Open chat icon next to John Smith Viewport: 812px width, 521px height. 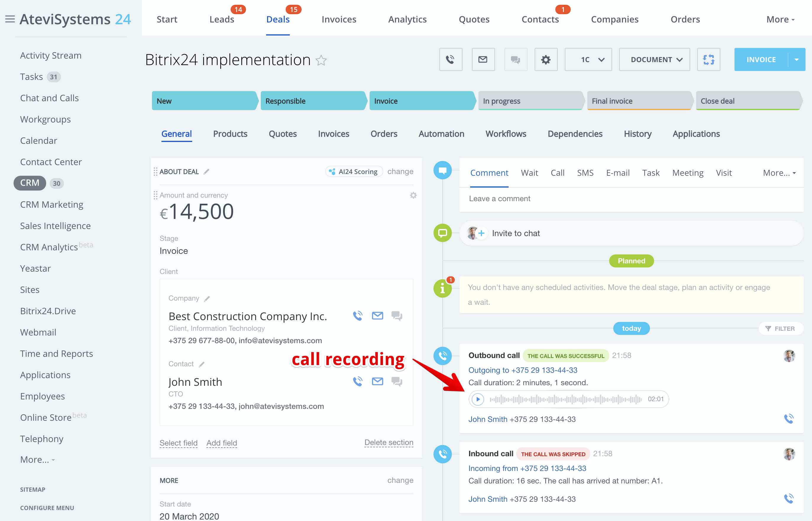pos(397,381)
